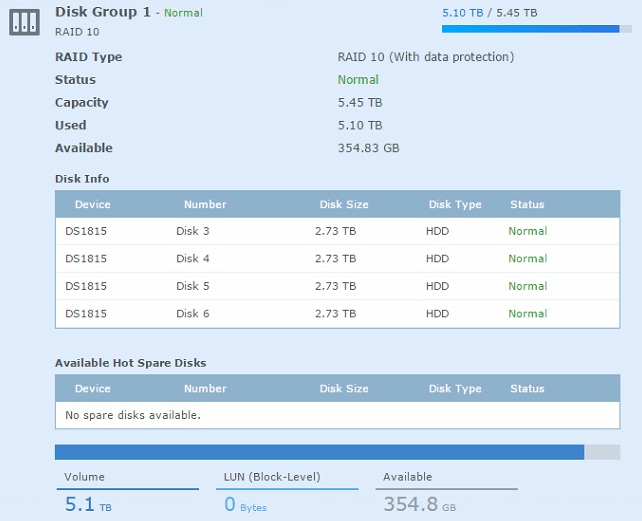
Task: Select the 354.83 GB available value
Action: pyautogui.click(x=368, y=148)
